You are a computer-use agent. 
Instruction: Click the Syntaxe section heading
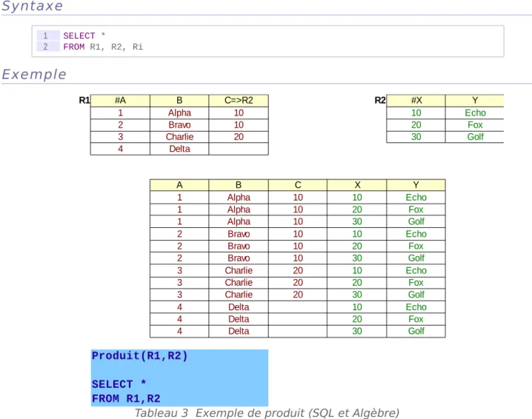33,6
